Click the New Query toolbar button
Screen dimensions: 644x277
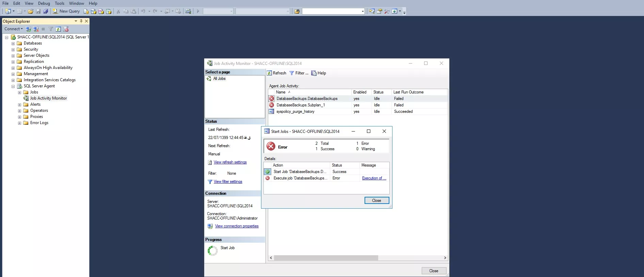tap(66, 11)
